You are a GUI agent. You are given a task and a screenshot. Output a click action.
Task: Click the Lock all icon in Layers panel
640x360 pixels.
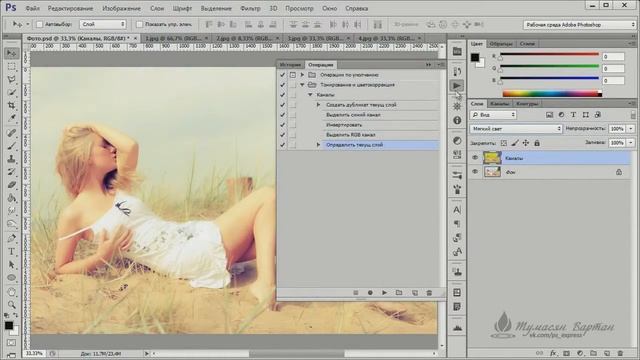pyautogui.click(x=537, y=143)
